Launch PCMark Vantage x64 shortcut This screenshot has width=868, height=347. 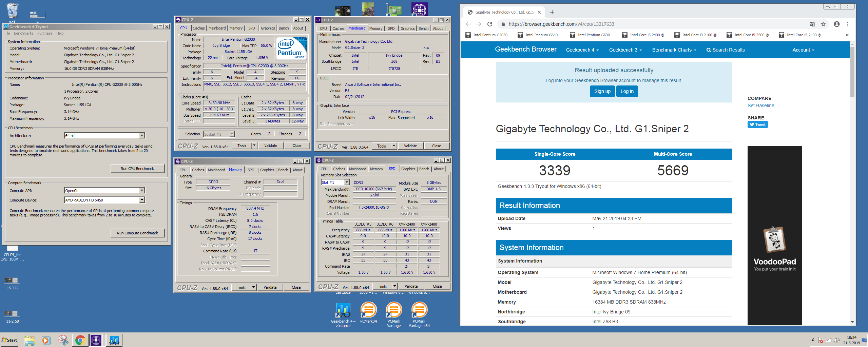point(419,315)
